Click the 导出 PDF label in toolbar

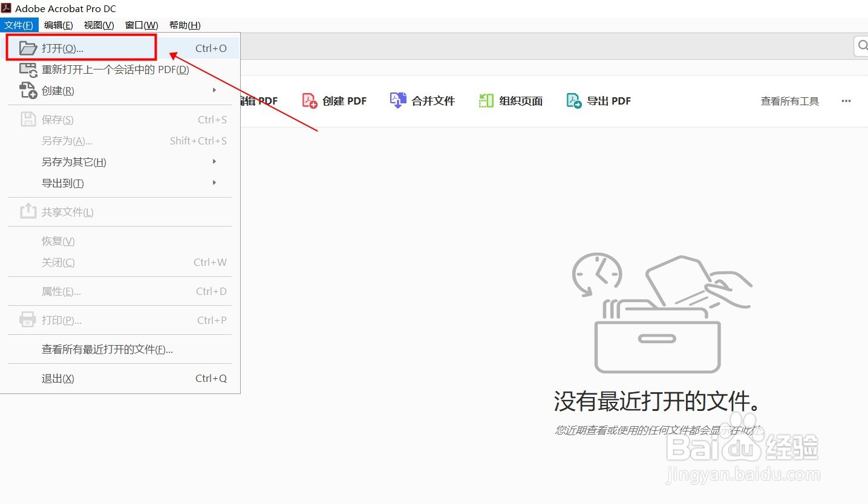[609, 101]
